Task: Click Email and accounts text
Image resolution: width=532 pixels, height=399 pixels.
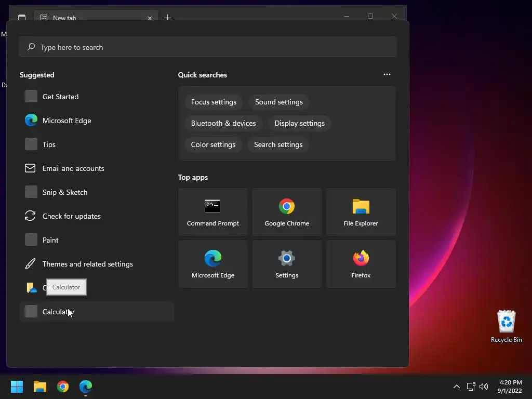Action: coord(73,168)
